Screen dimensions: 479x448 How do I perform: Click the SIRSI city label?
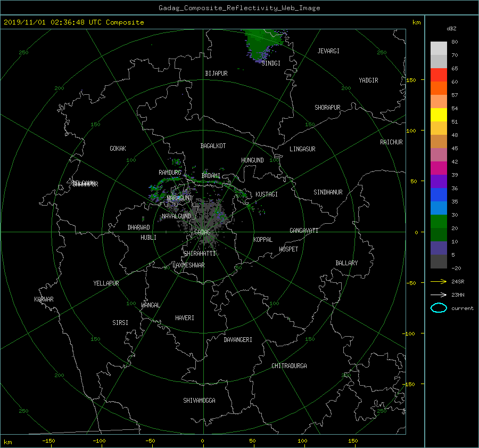(x=120, y=323)
